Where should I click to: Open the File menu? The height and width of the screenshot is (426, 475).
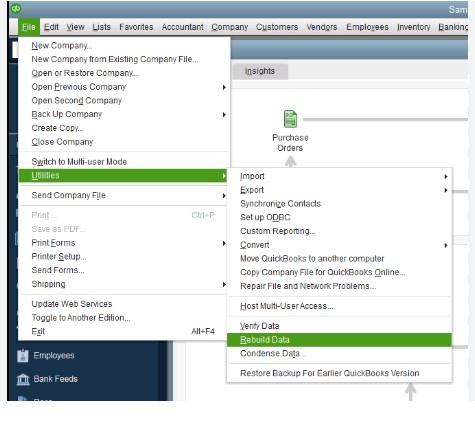coord(29,27)
